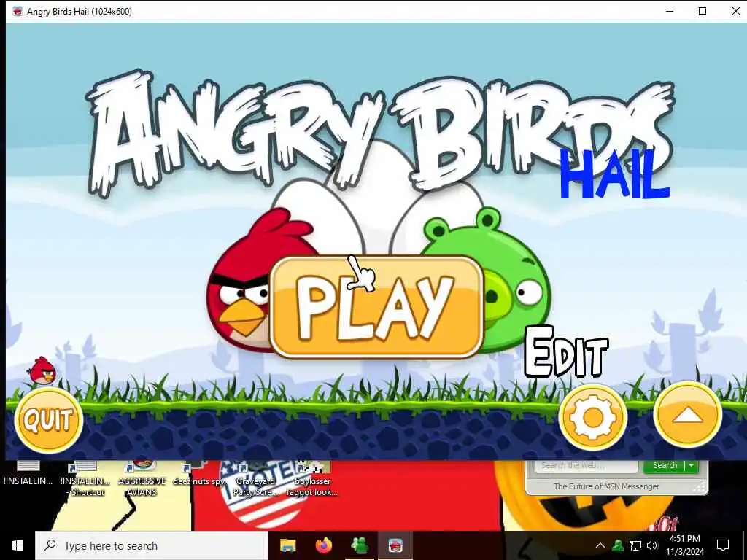Expand the up-arrow menu button
Viewport: 747px width, 560px height.
pyautogui.click(x=687, y=416)
